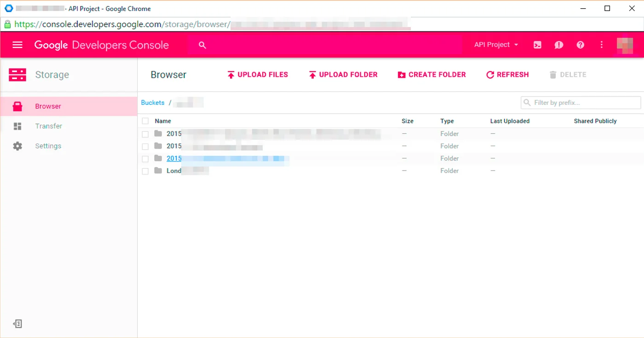The image size is (644, 338).
Task: Open the feedback notification icon
Action: tap(559, 45)
